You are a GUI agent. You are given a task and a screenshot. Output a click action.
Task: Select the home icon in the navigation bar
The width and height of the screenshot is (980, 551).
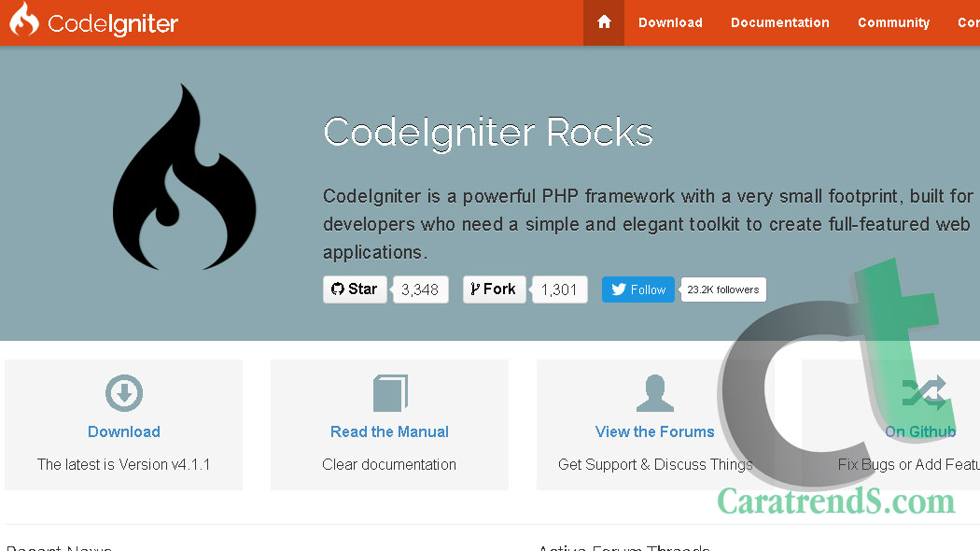(603, 22)
